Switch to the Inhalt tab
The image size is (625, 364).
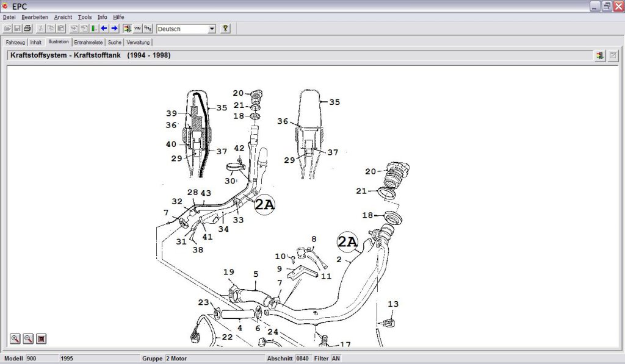[x=36, y=42]
